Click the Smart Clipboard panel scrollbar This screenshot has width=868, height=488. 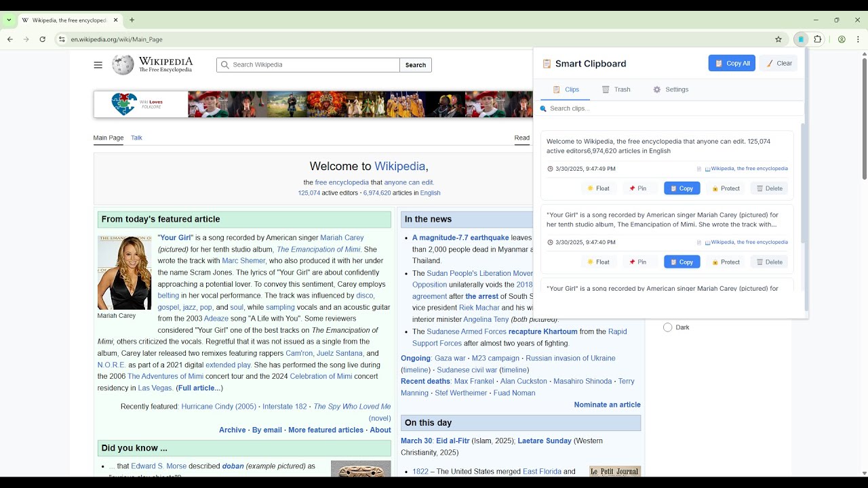[x=803, y=183]
